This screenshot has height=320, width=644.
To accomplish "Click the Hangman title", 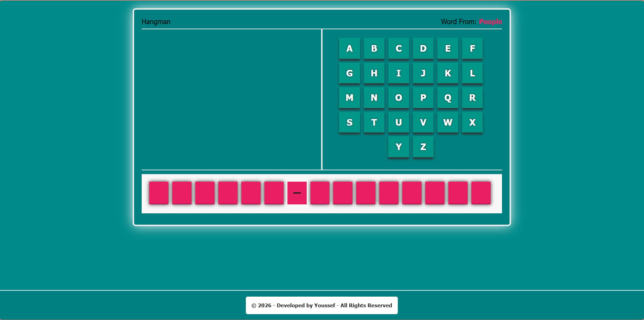I will click(156, 22).
